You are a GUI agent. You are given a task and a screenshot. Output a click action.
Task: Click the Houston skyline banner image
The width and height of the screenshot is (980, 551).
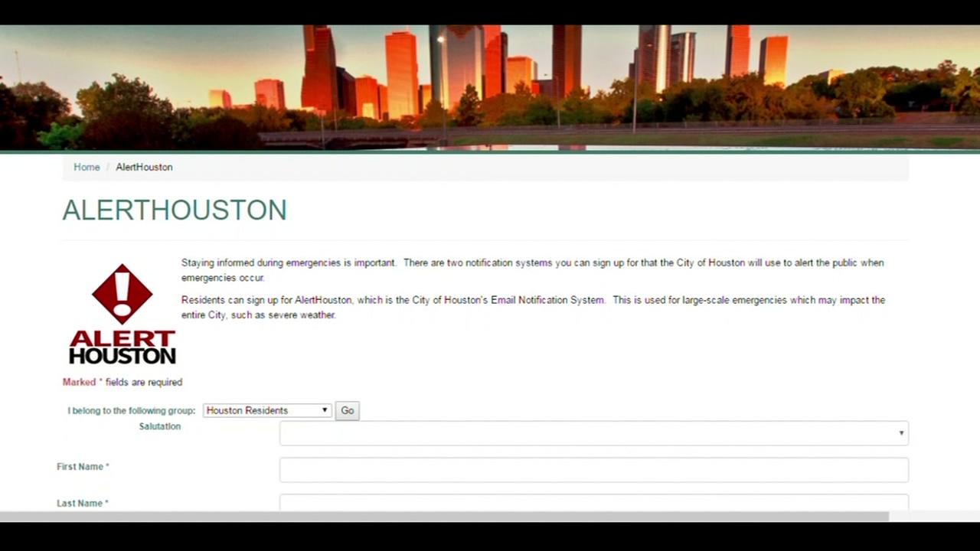pyautogui.click(x=490, y=87)
